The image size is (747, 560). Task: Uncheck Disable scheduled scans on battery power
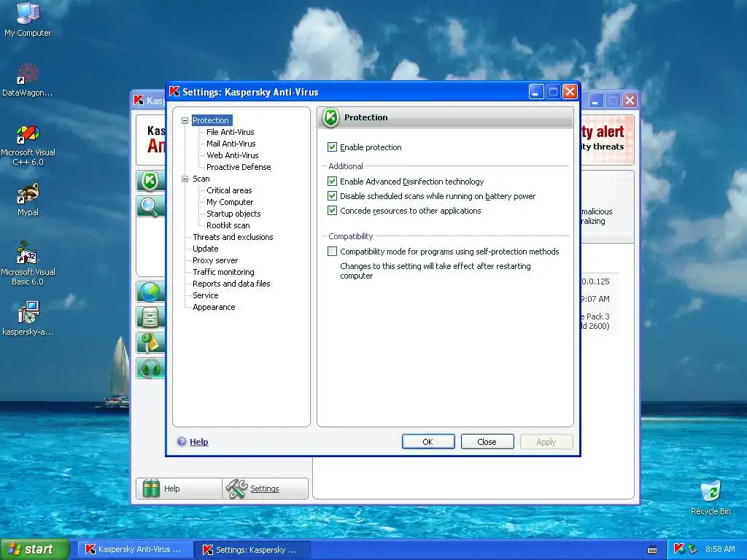coord(332,196)
